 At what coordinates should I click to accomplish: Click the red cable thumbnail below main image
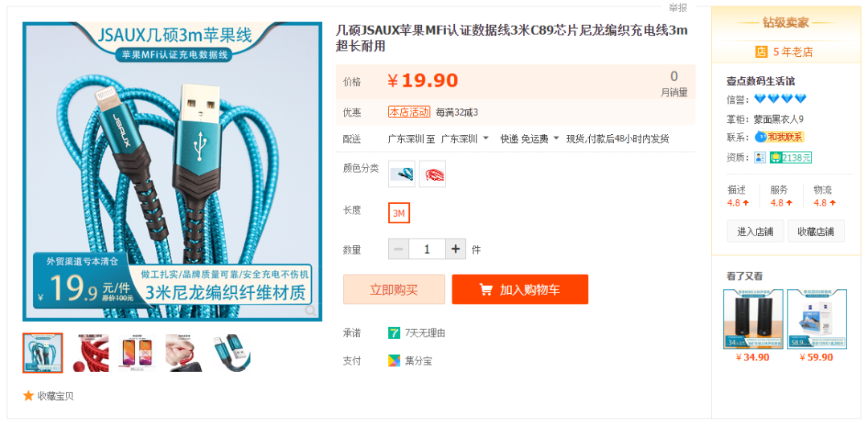pyautogui.click(x=90, y=353)
